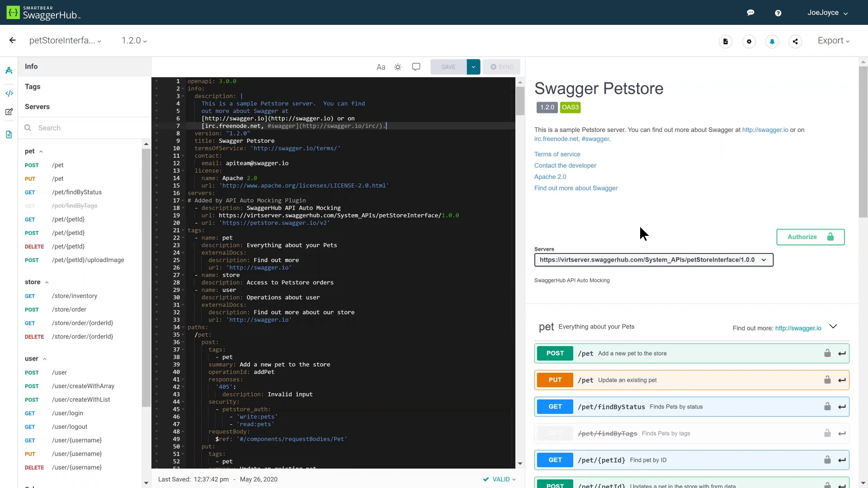Open the Terms of service link

click(x=557, y=154)
